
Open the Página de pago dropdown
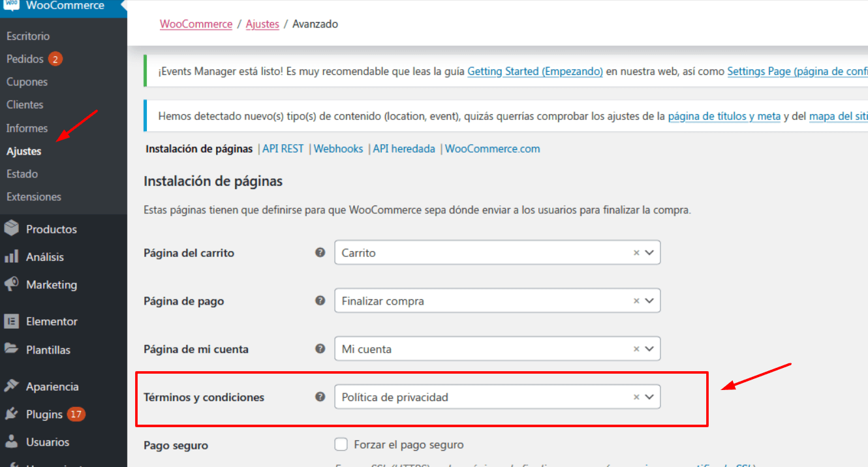[x=497, y=301]
